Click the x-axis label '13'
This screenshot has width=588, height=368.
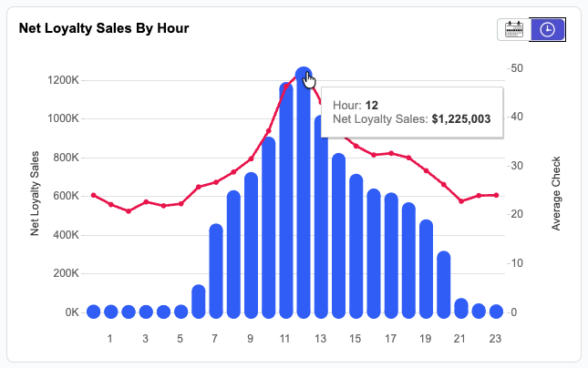(320, 339)
